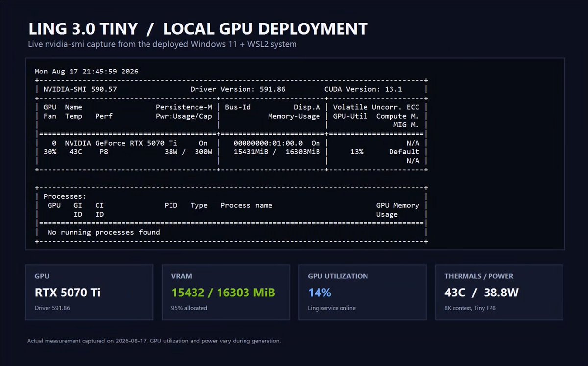This screenshot has height=366, width=588.
Task: Click the 'Compute M.' column header
Action: click(x=398, y=116)
